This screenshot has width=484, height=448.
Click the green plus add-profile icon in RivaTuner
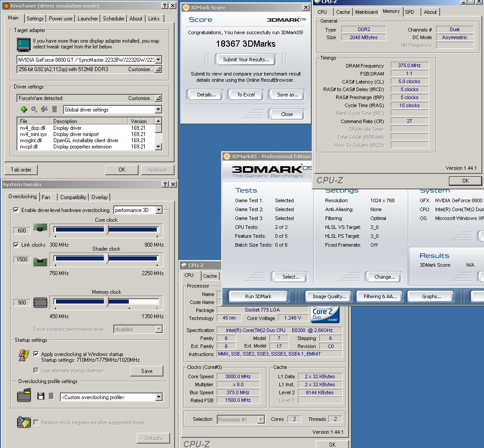(24, 109)
